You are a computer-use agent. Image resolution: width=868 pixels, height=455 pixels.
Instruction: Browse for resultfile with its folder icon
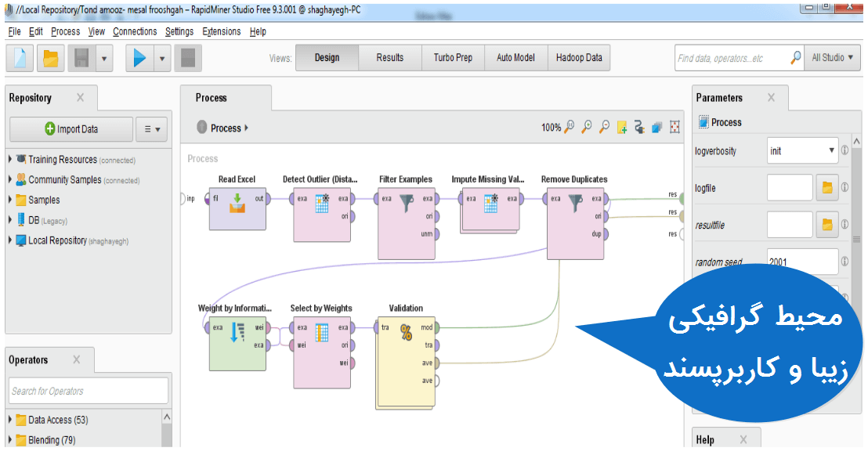coord(827,225)
